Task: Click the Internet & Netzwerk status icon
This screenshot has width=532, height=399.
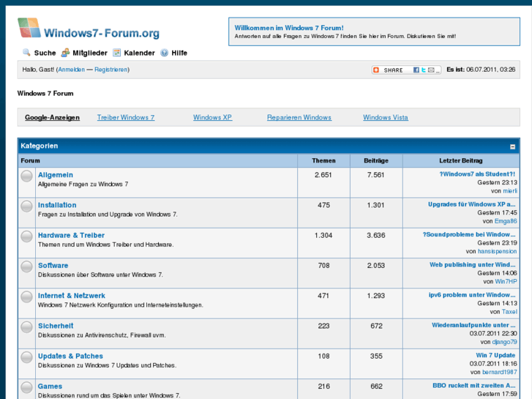Action: tap(27, 297)
